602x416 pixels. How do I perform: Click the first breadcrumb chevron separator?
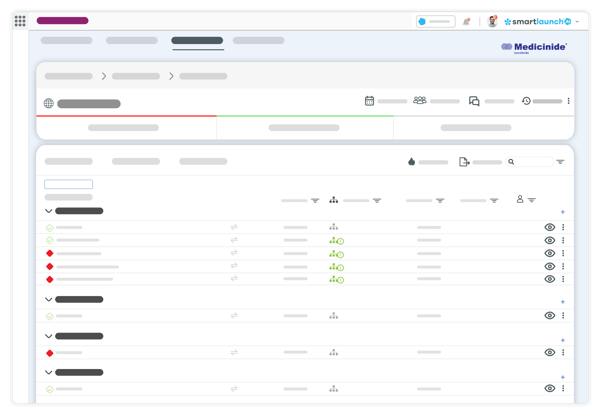point(104,76)
